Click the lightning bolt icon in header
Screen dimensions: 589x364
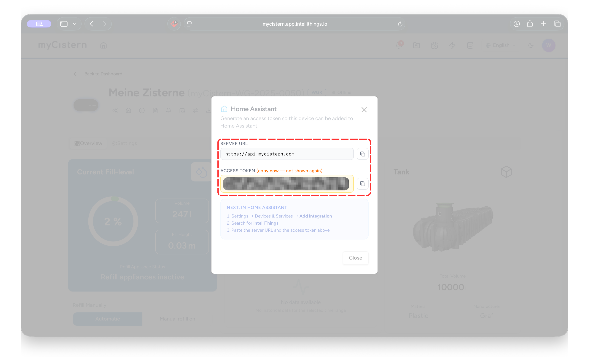pos(452,45)
